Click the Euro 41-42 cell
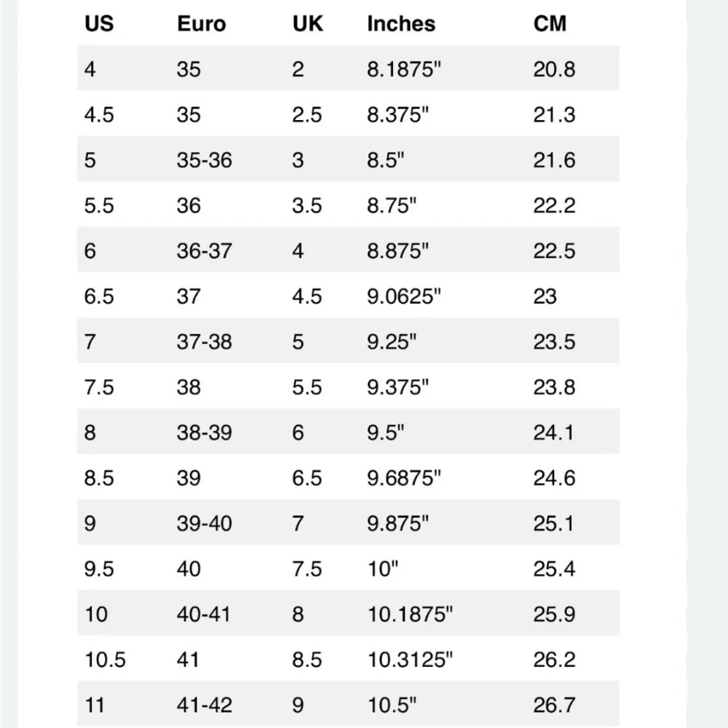Screen dimensions: 728x728 pos(203,705)
